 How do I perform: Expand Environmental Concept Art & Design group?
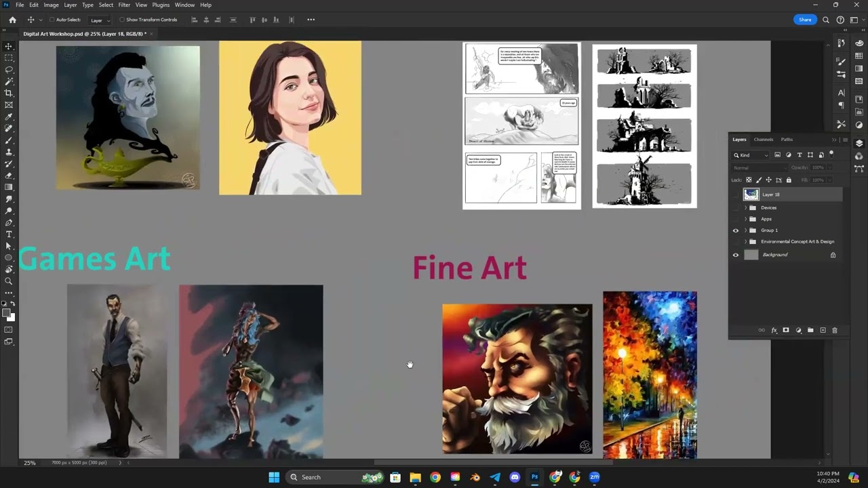point(746,241)
